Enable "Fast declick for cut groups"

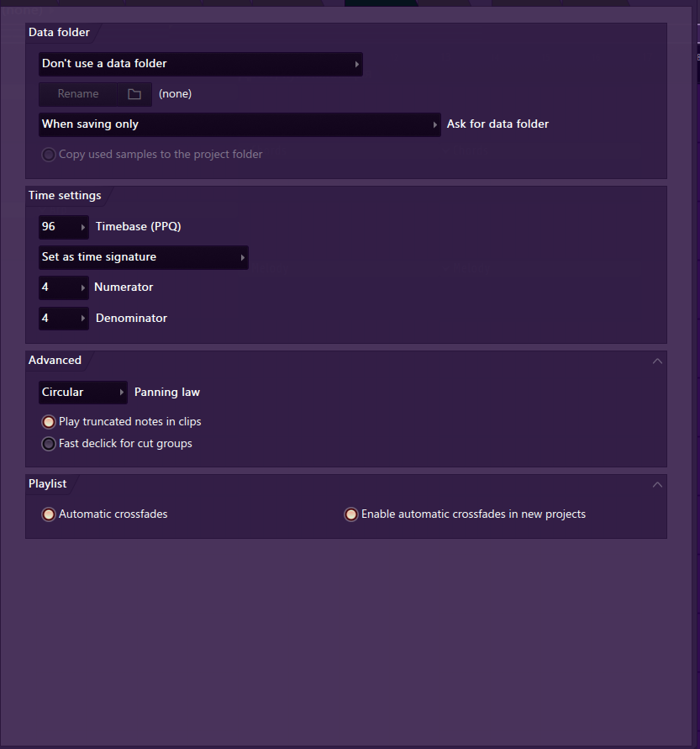click(49, 444)
